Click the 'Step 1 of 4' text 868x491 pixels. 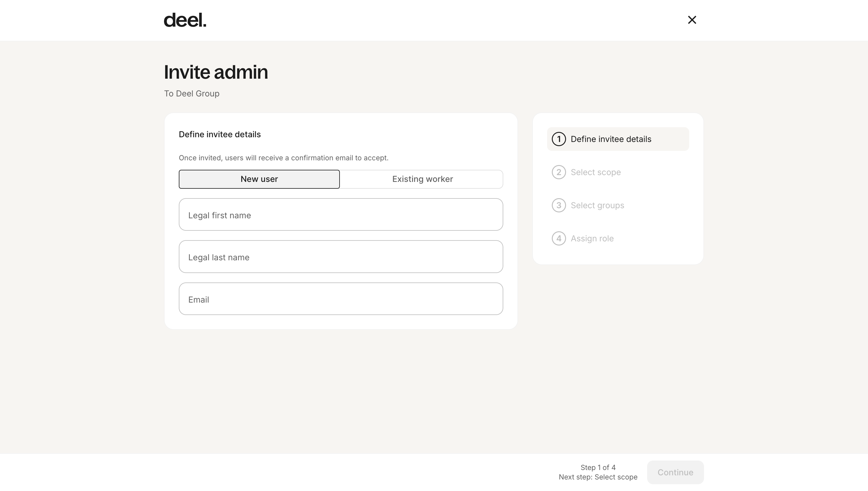(598, 467)
